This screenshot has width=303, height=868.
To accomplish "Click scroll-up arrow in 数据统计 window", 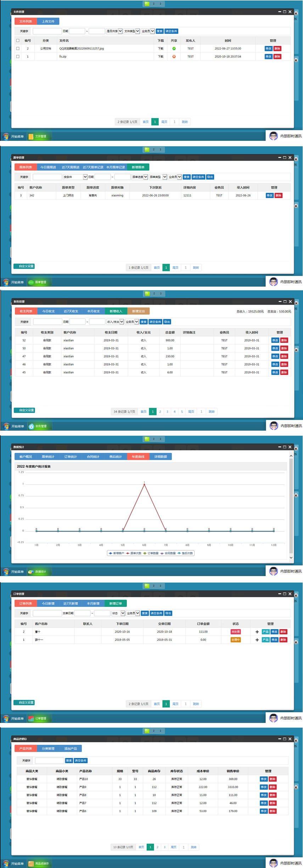I will (x=291, y=456).
